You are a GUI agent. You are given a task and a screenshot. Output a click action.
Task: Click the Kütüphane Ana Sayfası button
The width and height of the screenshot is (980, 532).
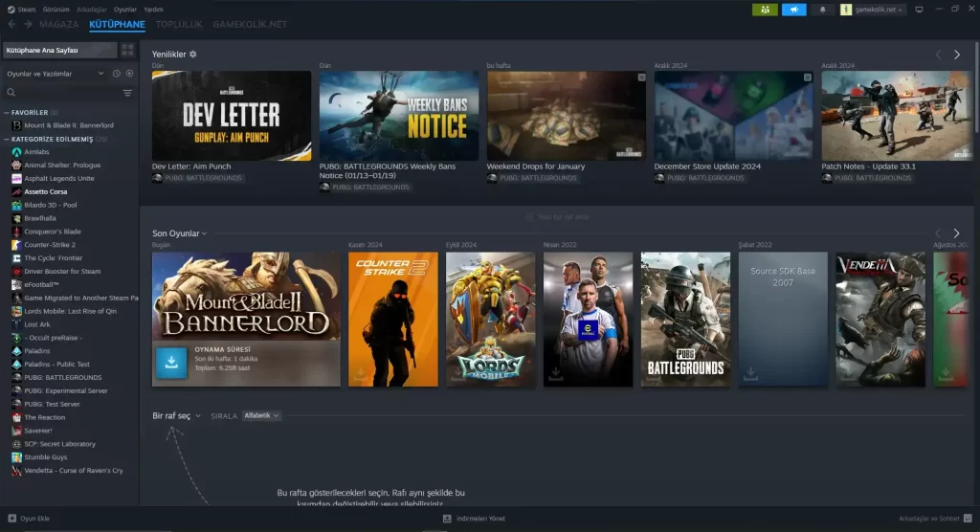pyautogui.click(x=60, y=50)
